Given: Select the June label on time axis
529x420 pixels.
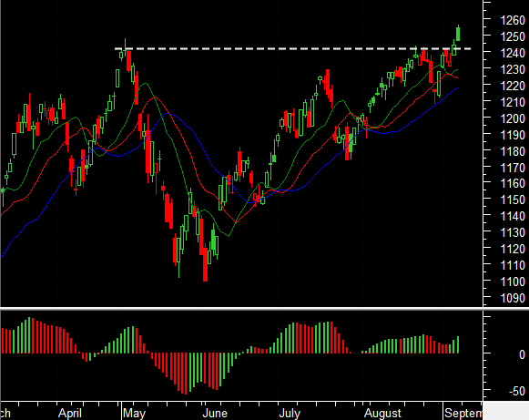Looking at the screenshot, I should [x=215, y=414].
